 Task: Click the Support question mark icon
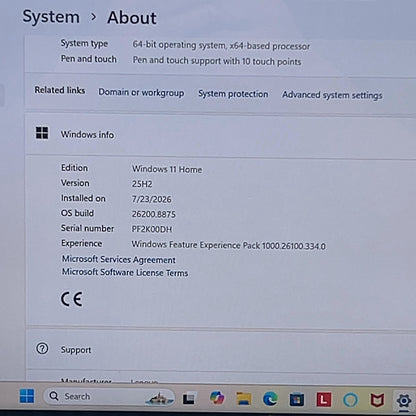(x=42, y=349)
